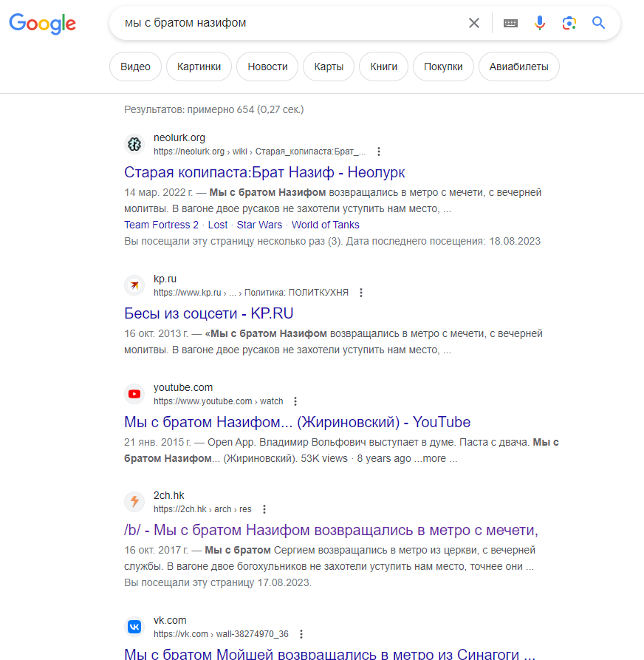
Task: Open the Team Fortress 2 sitelink
Action: pyautogui.click(x=161, y=225)
